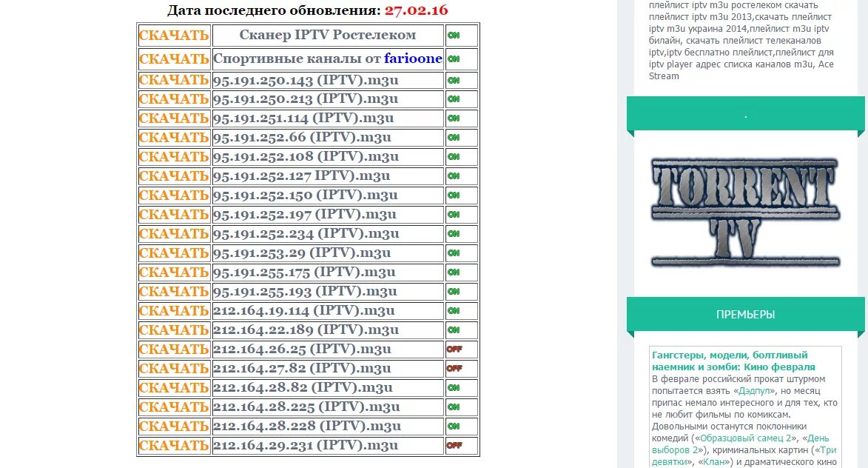
Task: Download the Сканер IPTV Ростелеком file
Action: [x=174, y=36]
